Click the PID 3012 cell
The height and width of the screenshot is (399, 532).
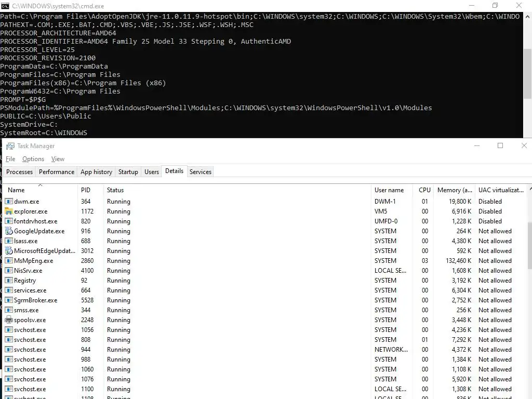87,251
